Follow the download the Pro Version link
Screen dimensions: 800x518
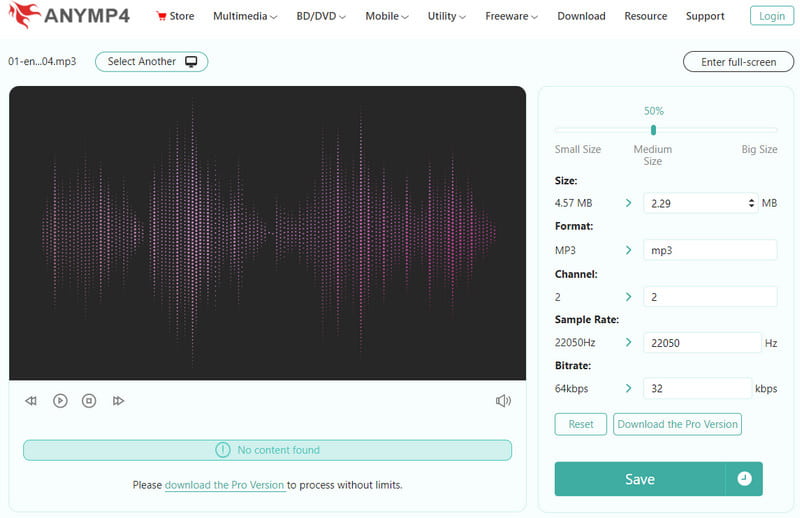point(224,485)
